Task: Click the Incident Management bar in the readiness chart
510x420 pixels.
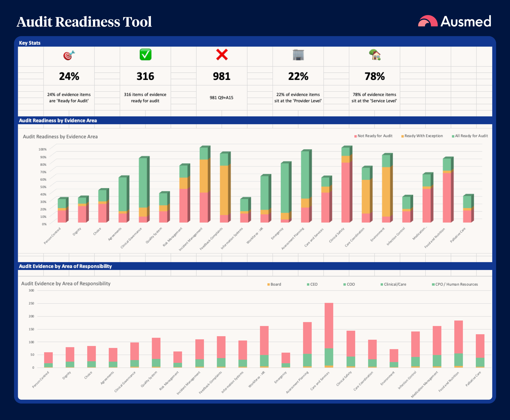Action: (x=205, y=184)
